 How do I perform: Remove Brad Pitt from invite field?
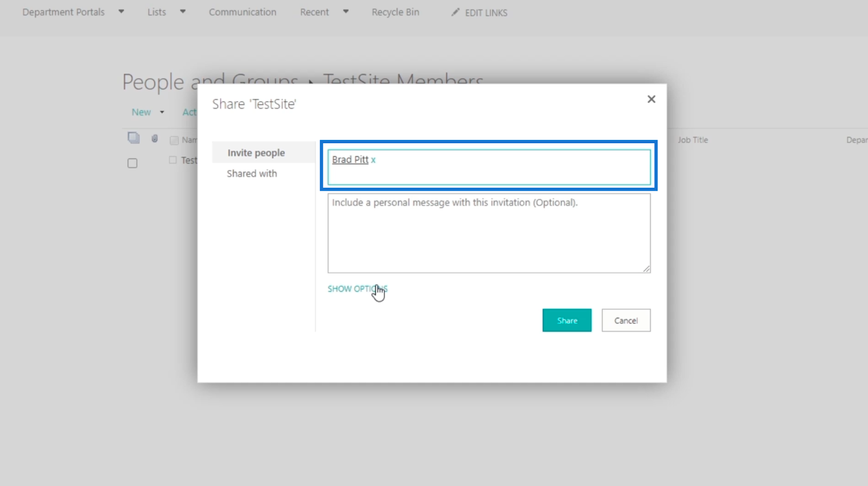pyautogui.click(x=373, y=160)
